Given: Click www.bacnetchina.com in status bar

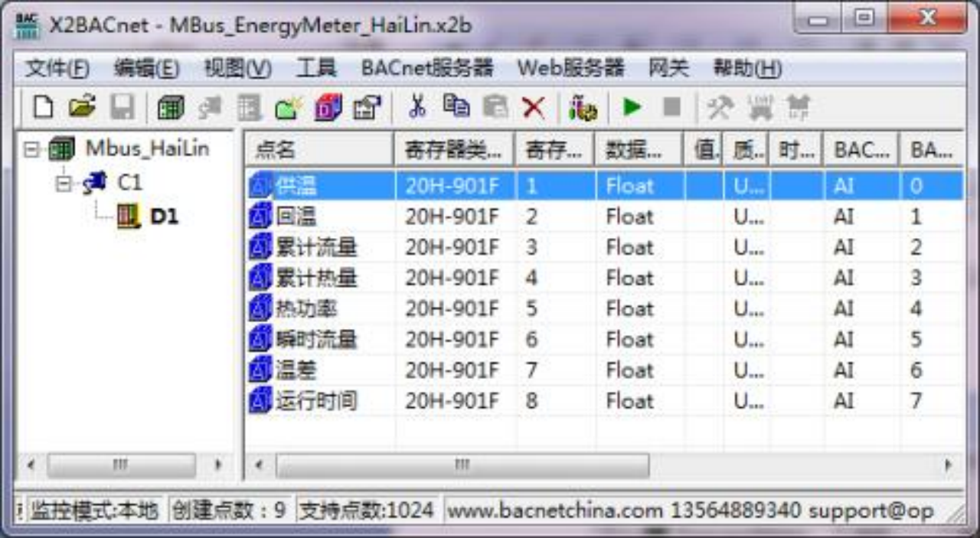Looking at the screenshot, I should point(555,510).
